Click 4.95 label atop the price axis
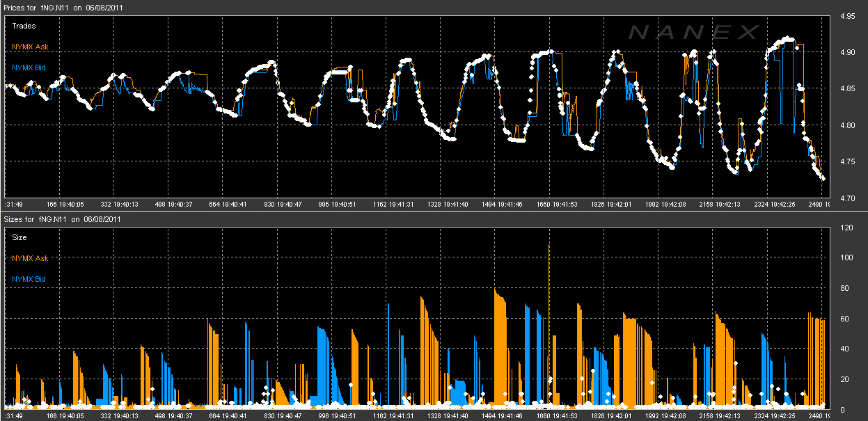This screenshot has height=421, width=868. click(847, 16)
